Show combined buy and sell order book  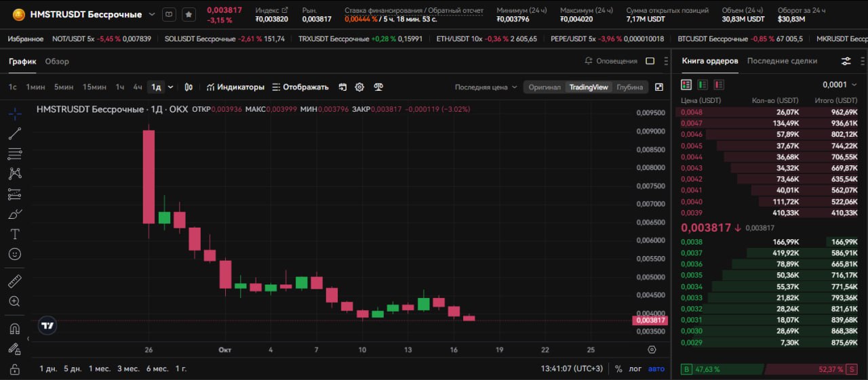(686, 85)
